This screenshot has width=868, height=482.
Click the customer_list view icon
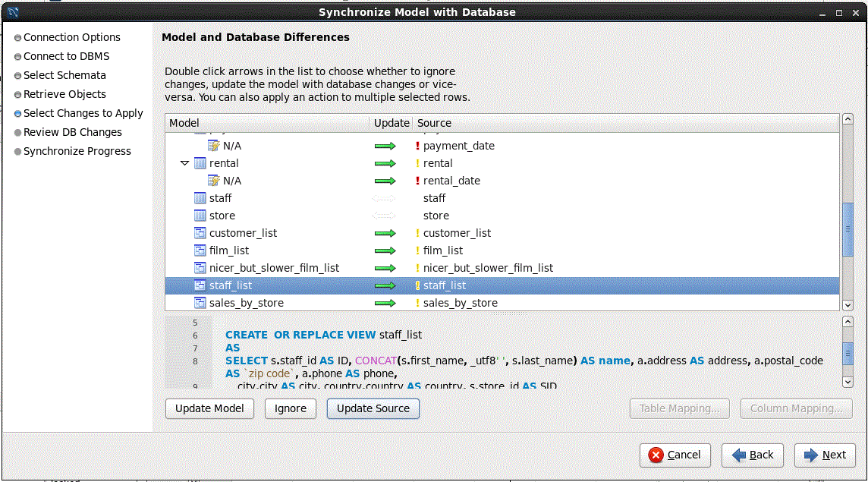pos(200,233)
